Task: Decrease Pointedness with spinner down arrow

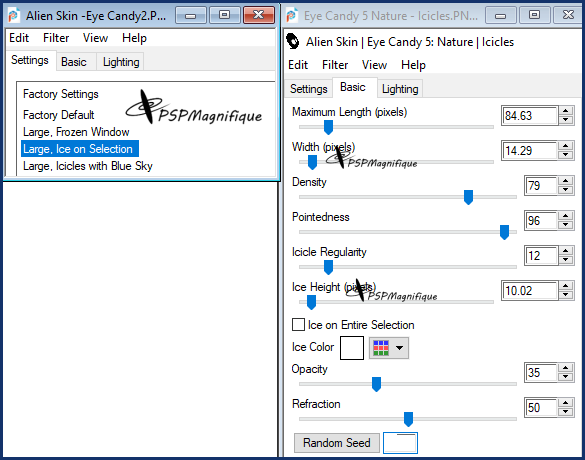Action: 566,225
